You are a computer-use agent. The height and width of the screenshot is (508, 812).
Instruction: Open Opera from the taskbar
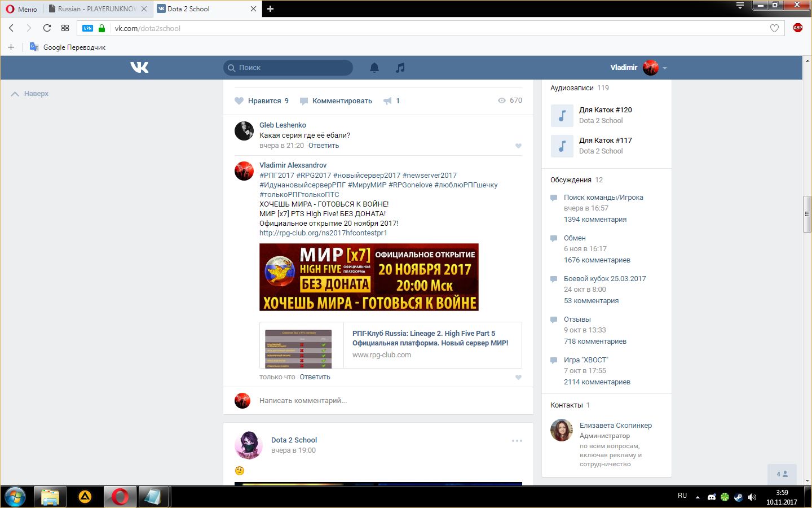(120, 497)
